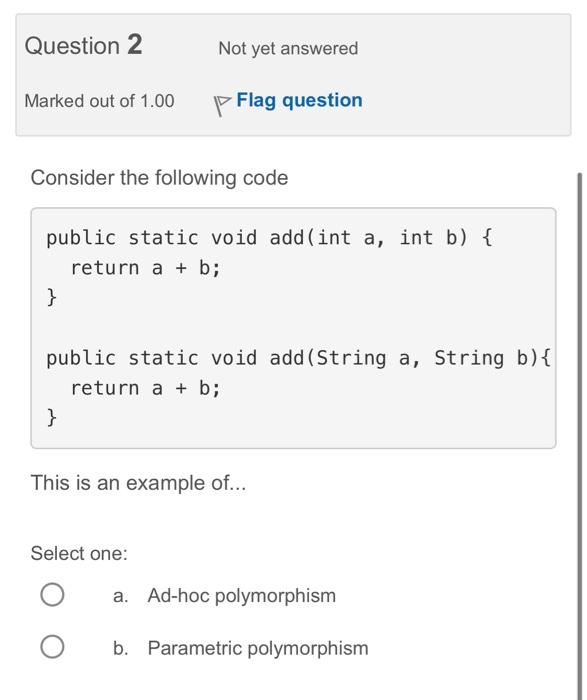Click the flag icon beside Flag question

(x=222, y=105)
